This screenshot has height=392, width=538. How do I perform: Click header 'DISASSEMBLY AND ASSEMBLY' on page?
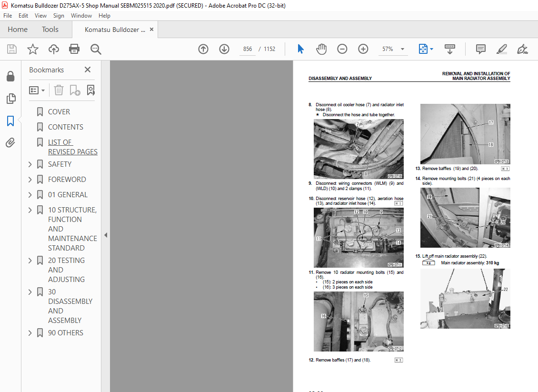point(340,79)
